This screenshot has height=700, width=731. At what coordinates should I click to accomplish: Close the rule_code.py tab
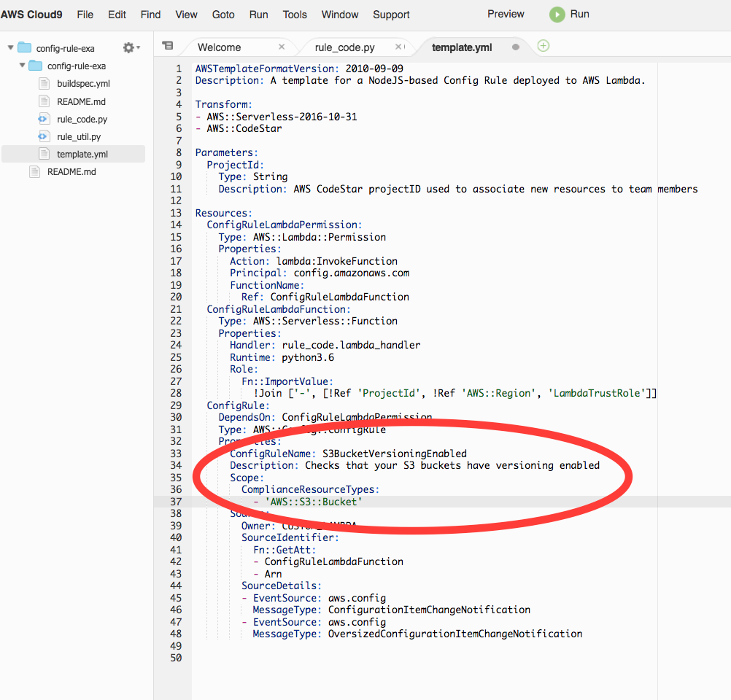[398, 47]
